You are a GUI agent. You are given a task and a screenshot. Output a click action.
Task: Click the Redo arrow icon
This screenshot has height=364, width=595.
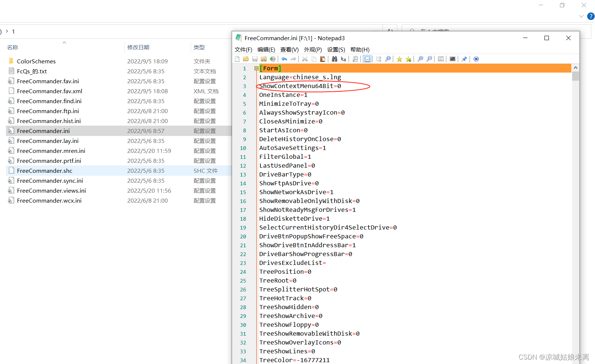click(x=293, y=59)
